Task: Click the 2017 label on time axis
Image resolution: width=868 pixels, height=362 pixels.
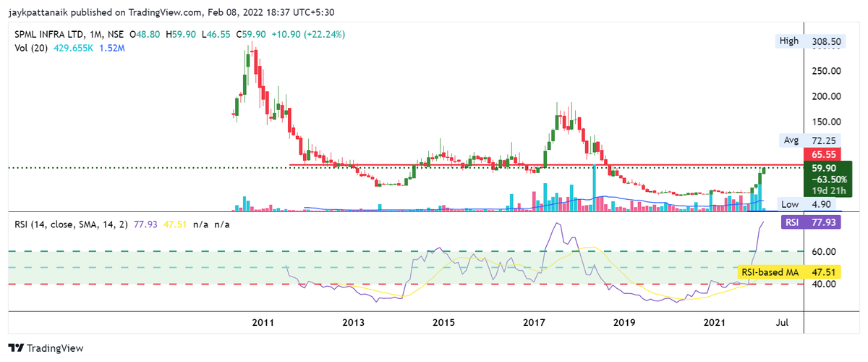Action: pos(535,322)
